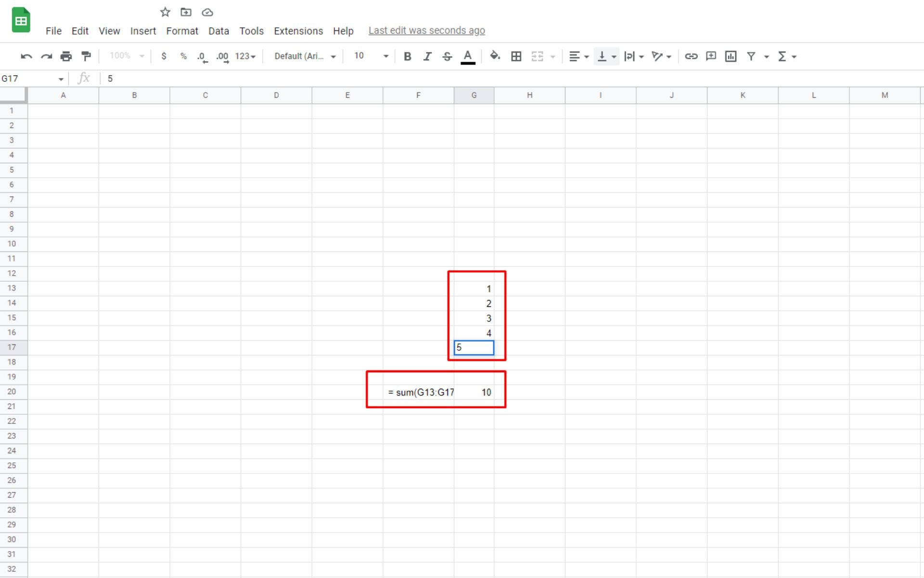The image size is (924, 578).
Task: Click the Insert chart icon
Action: tap(731, 56)
